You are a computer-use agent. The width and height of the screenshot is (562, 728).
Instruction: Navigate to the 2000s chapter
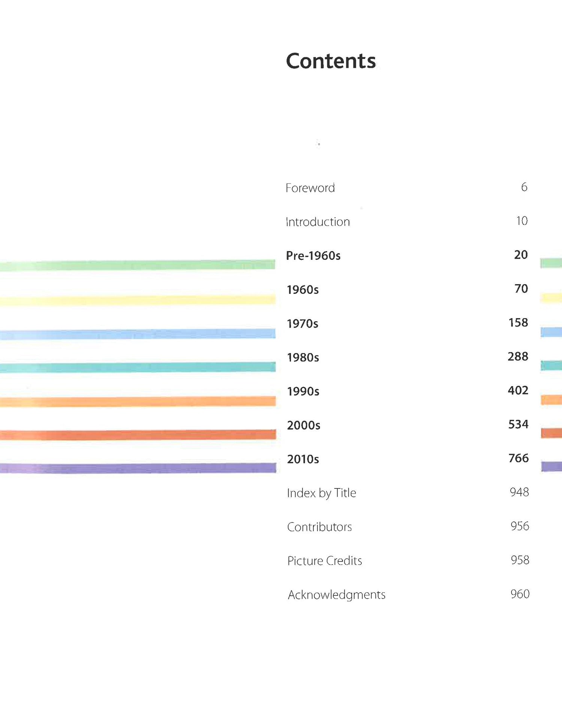tap(303, 425)
